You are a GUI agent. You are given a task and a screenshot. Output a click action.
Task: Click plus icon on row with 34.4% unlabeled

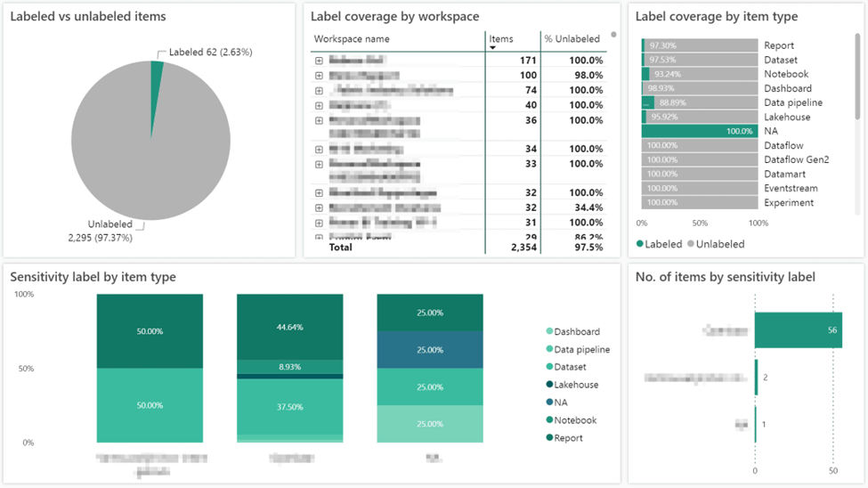319,207
